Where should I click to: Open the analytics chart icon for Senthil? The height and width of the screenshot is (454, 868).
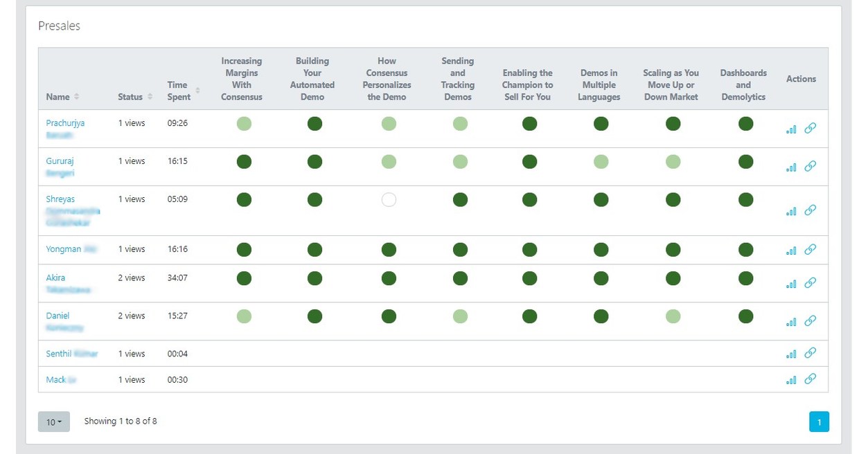[791, 353]
